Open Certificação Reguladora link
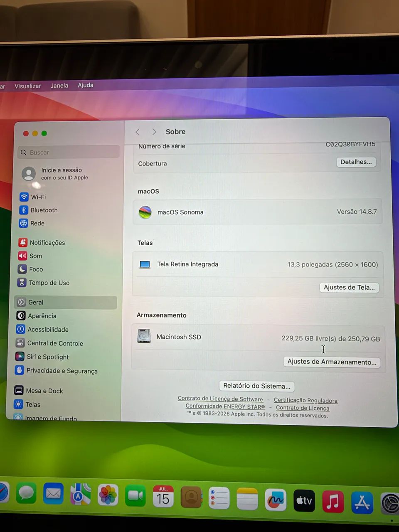 point(305,401)
